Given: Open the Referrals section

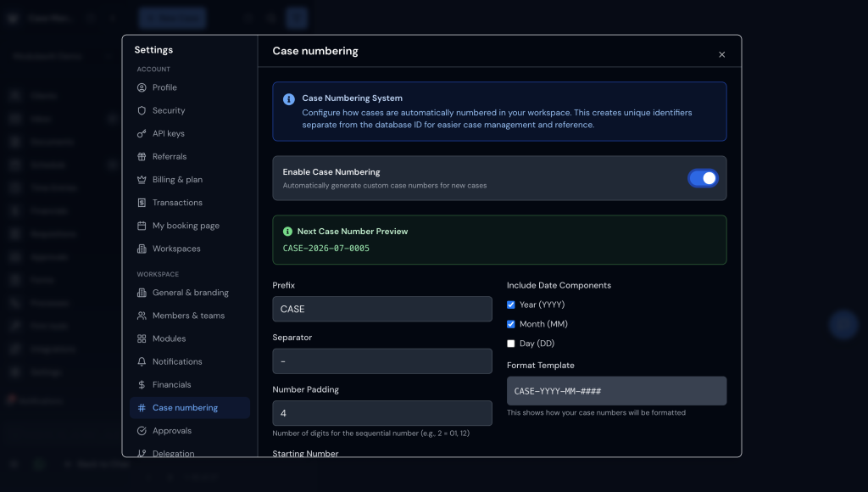Looking at the screenshot, I should click(190, 156).
